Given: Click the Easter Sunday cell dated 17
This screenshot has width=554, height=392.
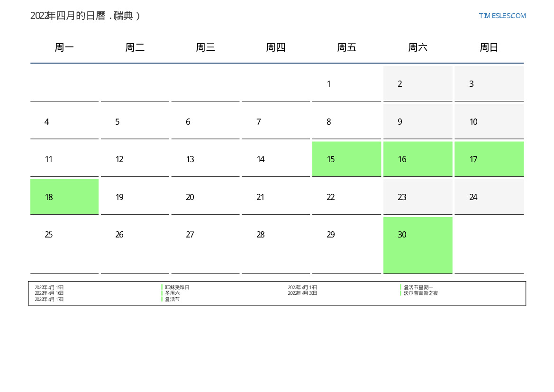Looking at the screenshot, I should (489, 159).
